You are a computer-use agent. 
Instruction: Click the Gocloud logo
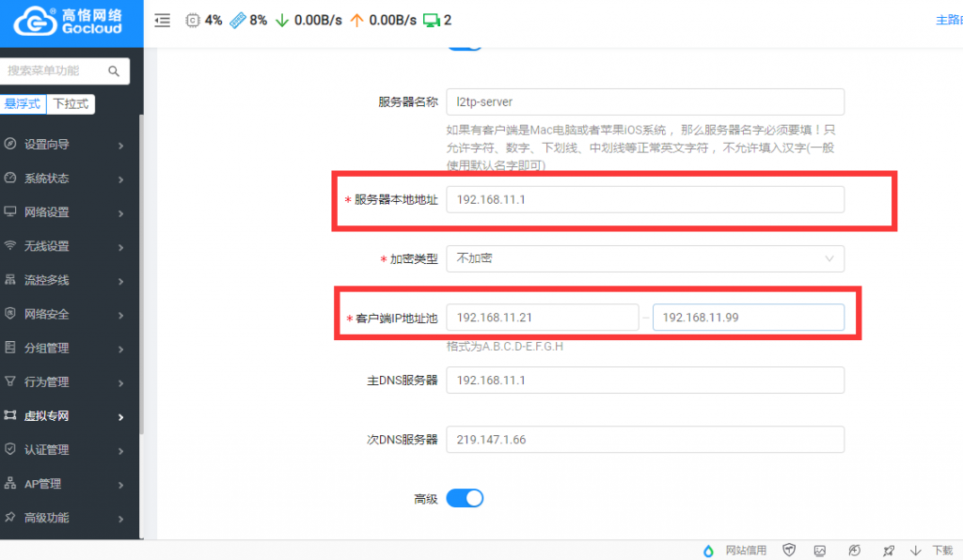tap(68, 22)
